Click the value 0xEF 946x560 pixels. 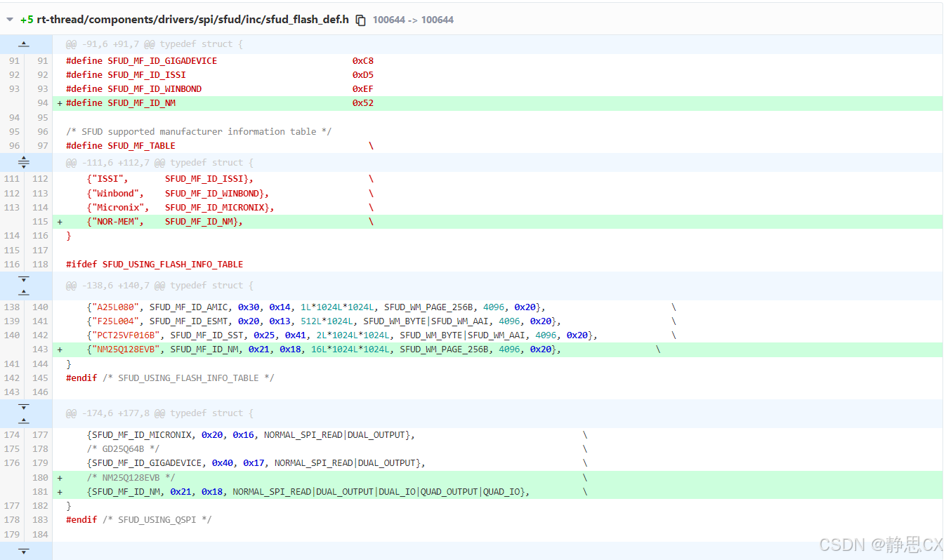coord(363,89)
